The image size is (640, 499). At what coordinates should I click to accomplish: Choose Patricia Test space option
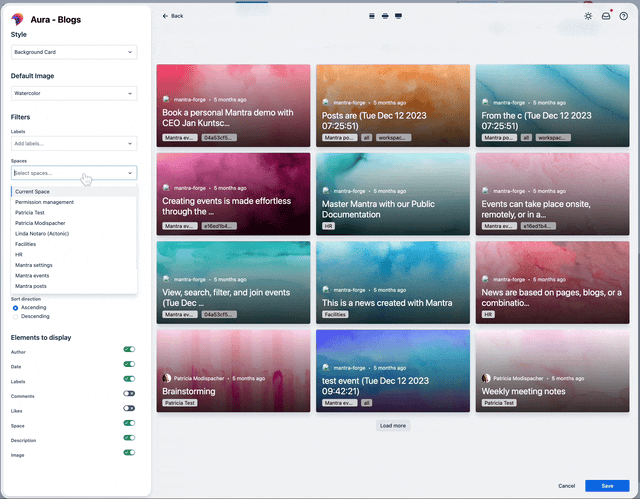(x=74, y=213)
